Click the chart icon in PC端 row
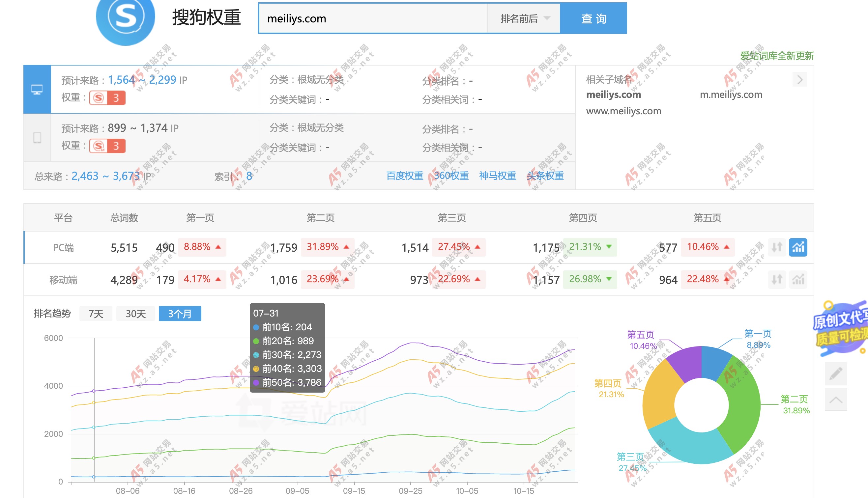The height and width of the screenshot is (498, 868). (798, 247)
